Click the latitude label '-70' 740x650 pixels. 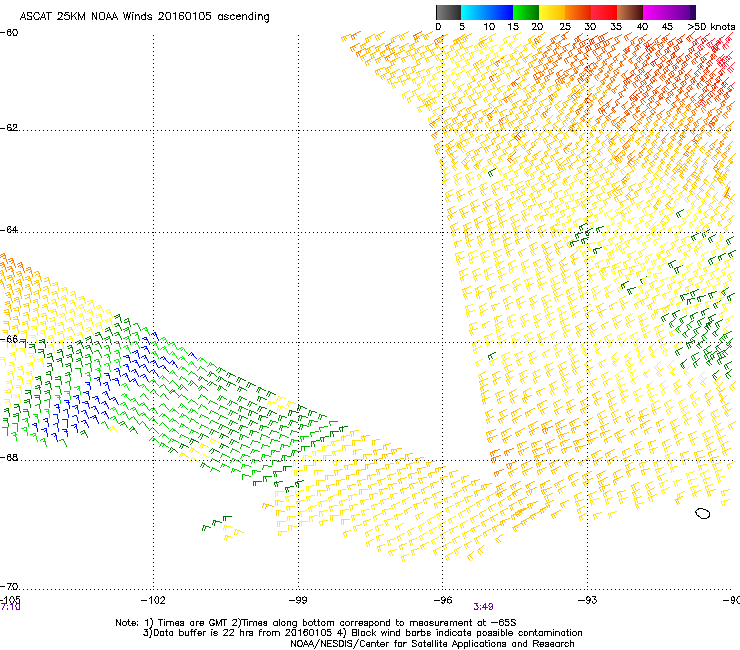9,587
